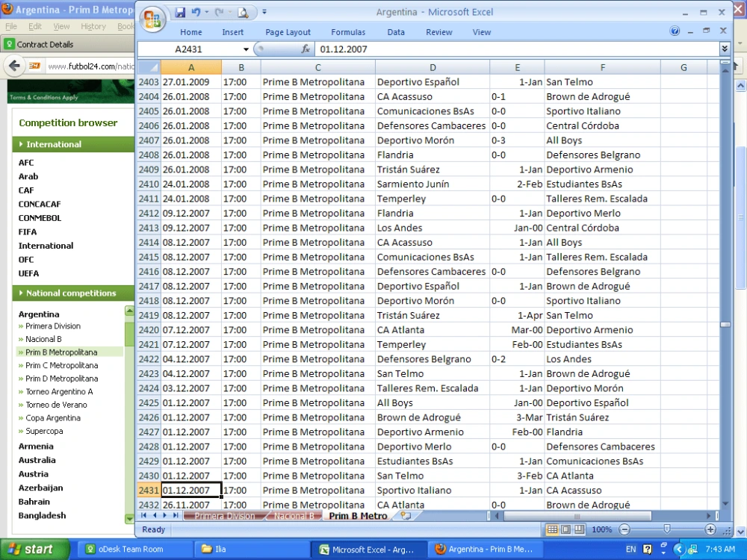747x560 pixels.
Task: Open the Primera Division link under Argentina
Action: pos(53,326)
